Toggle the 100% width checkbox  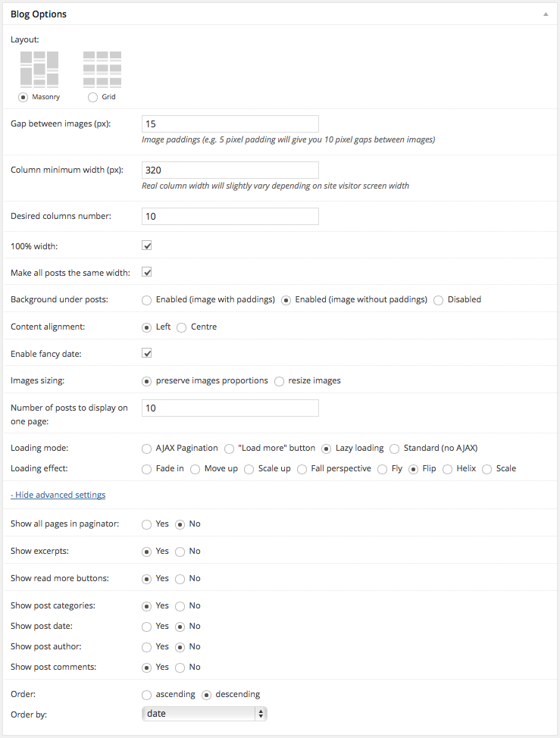click(x=148, y=245)
